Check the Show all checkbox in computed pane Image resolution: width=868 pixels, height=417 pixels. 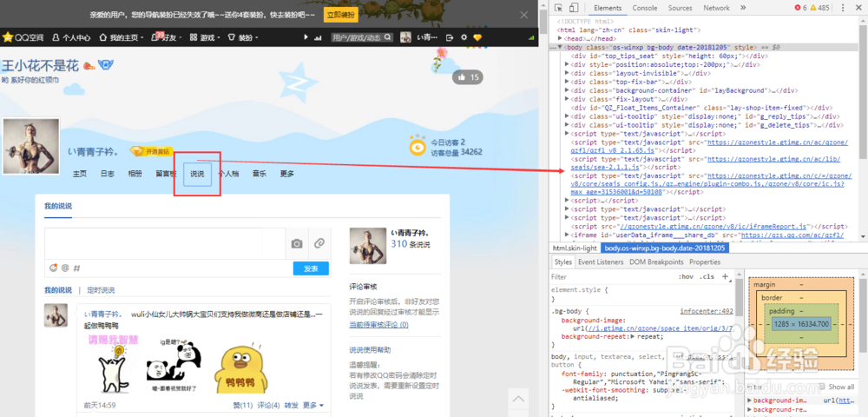(x=821, y=387)
